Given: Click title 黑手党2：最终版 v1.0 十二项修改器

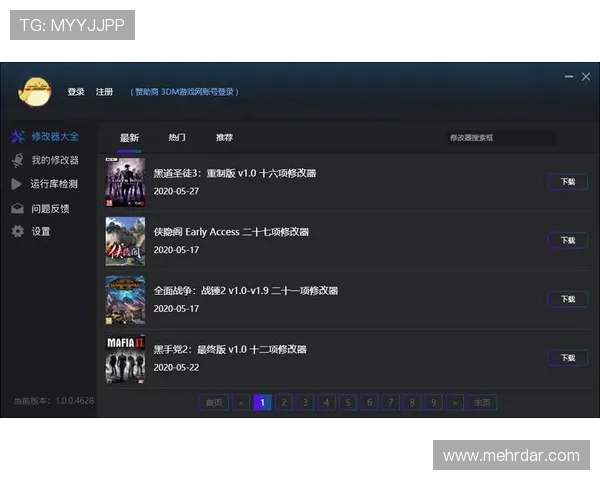Looking at the screenshot, I should coord(230,349).
